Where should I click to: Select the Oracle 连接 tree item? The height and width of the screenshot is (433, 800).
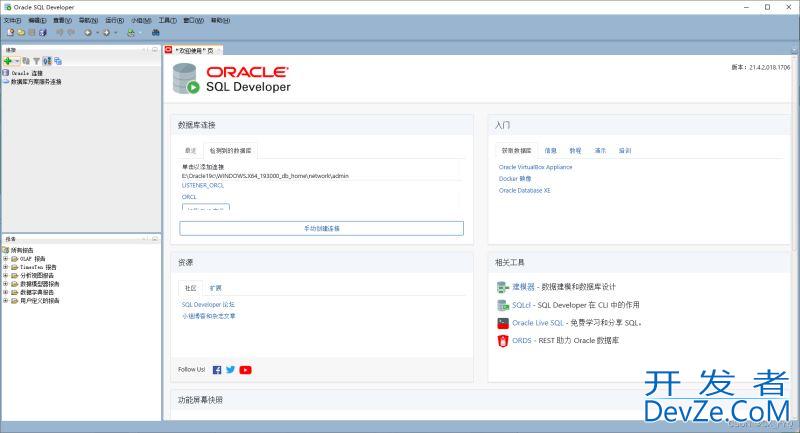point(28,73)
